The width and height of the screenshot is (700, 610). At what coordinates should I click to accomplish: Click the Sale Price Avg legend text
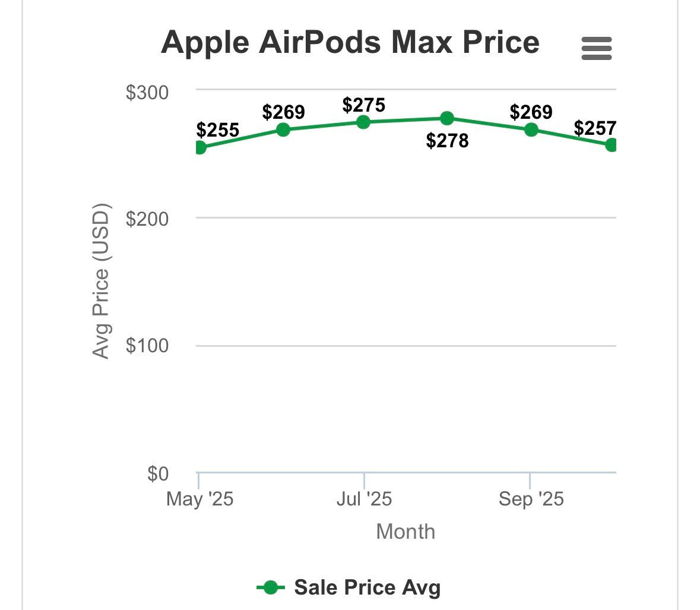pos(368,587)
